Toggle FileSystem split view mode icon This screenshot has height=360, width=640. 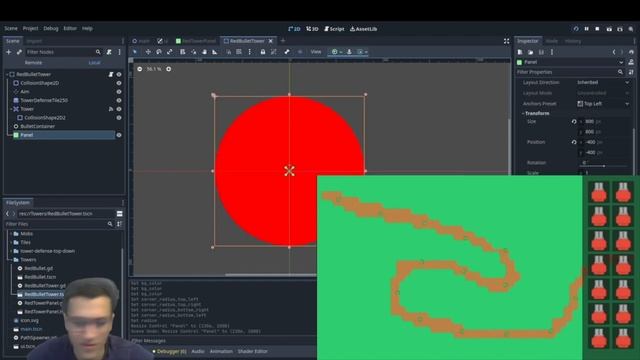click(120, 213)
